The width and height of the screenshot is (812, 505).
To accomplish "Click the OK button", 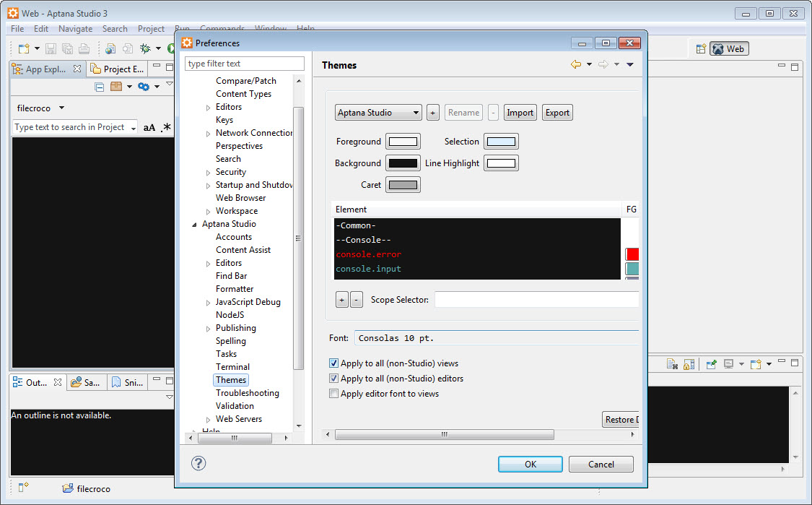I will [531, 464].
